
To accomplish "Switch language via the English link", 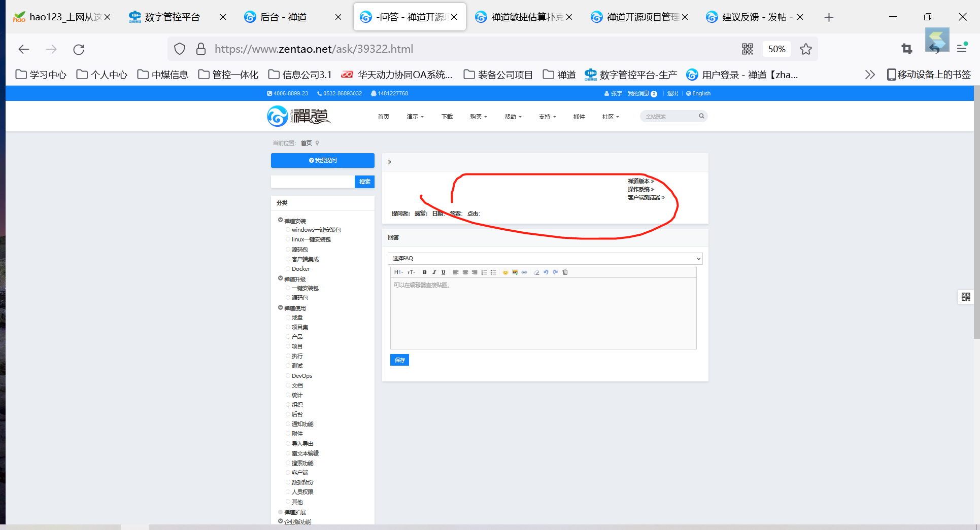I will pyautogui.click(x=698, y=93).
